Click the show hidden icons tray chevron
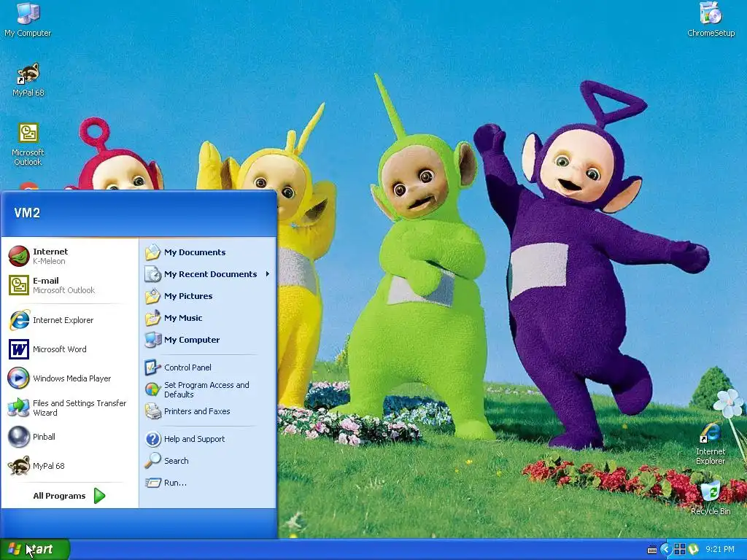The width and height of the screenshot is (747, 560). pyautogui.click(x=666, y=549)
